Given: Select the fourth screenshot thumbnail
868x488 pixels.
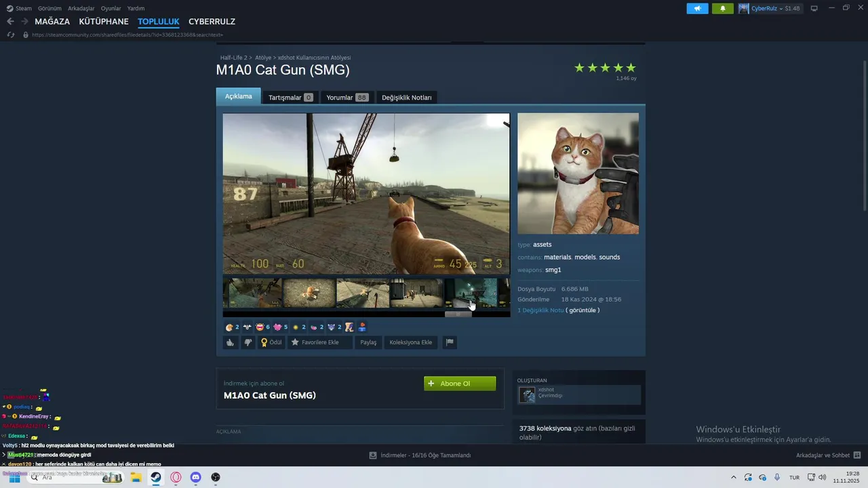Looking at the screenshot, I should [x=417, y=293].
